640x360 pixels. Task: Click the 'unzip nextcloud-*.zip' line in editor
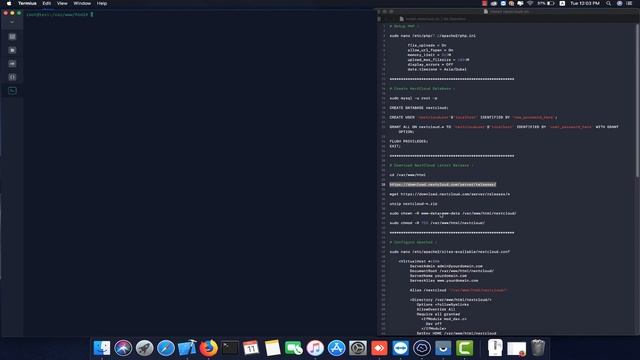[413, 204]
